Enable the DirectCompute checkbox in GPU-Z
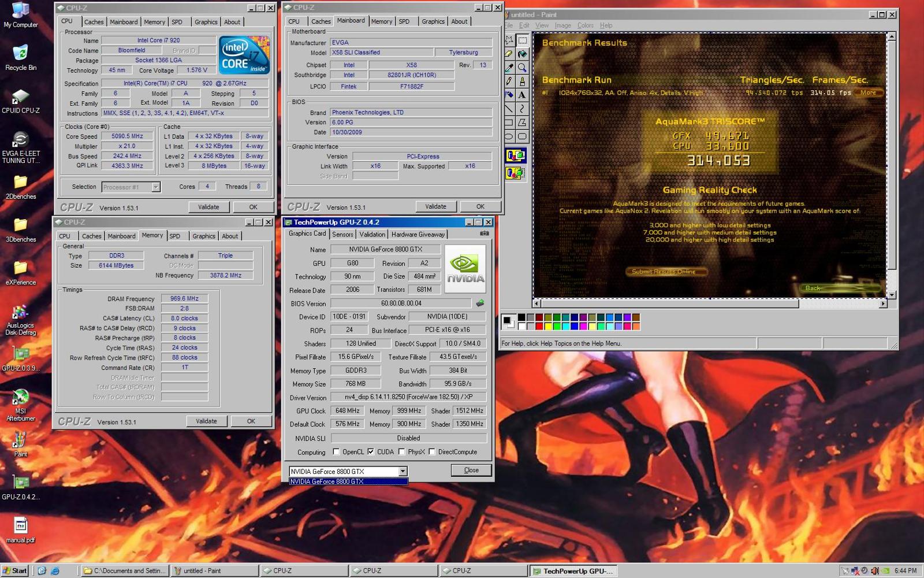 click(431, 452)
